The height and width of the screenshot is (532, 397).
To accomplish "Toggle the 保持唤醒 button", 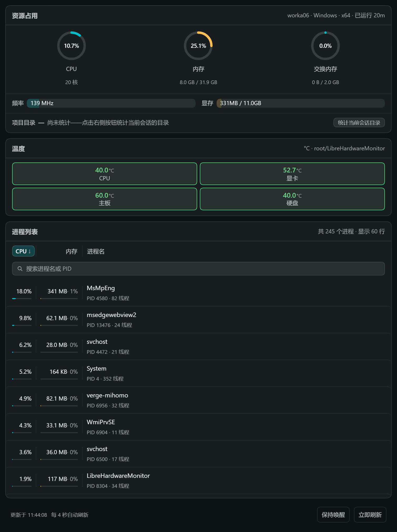I will tap(333, 515).
